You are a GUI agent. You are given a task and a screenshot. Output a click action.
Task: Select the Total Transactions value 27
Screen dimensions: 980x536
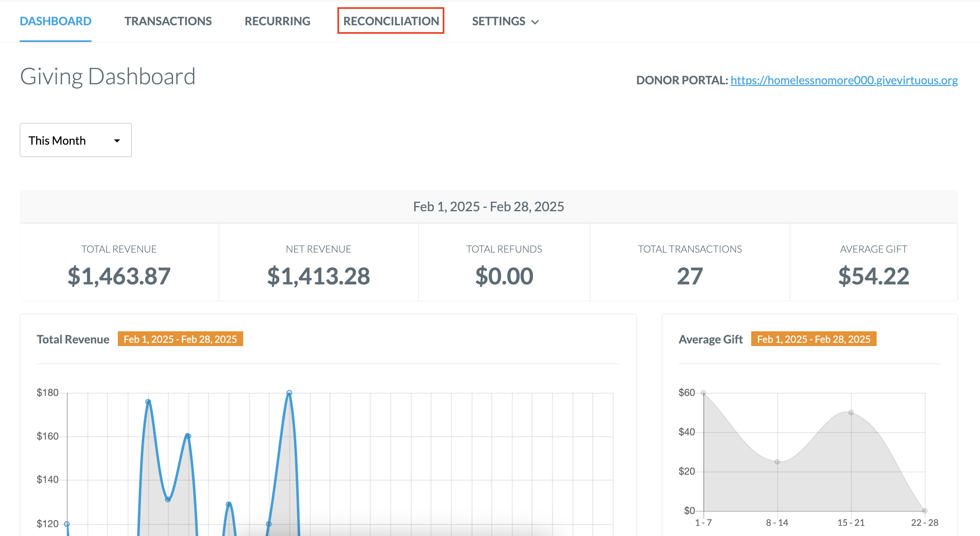(x=690, y=276)
